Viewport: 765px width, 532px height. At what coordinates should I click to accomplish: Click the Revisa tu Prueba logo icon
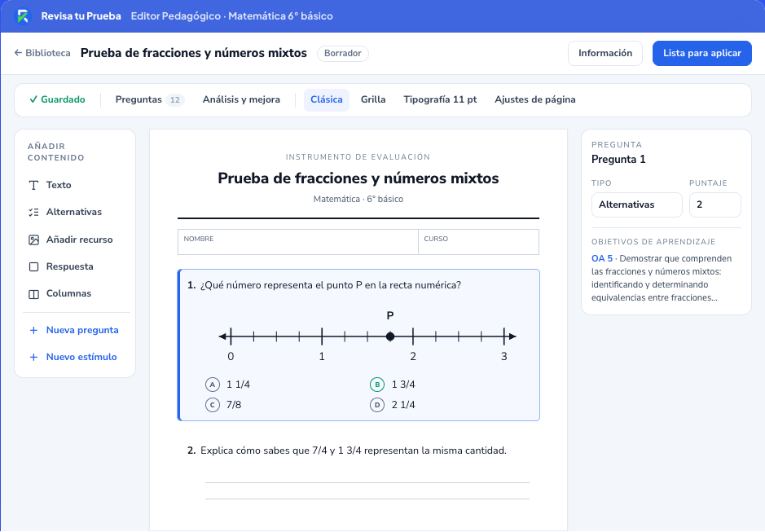[23, 16]
